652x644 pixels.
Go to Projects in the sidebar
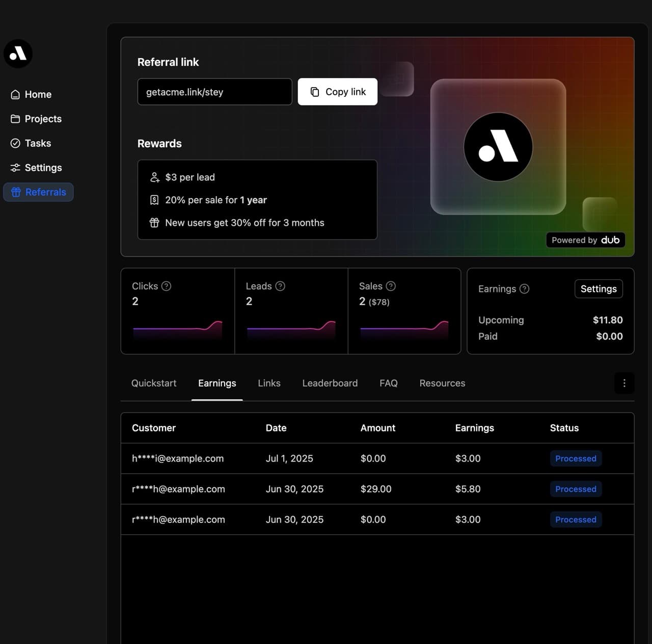36,119
